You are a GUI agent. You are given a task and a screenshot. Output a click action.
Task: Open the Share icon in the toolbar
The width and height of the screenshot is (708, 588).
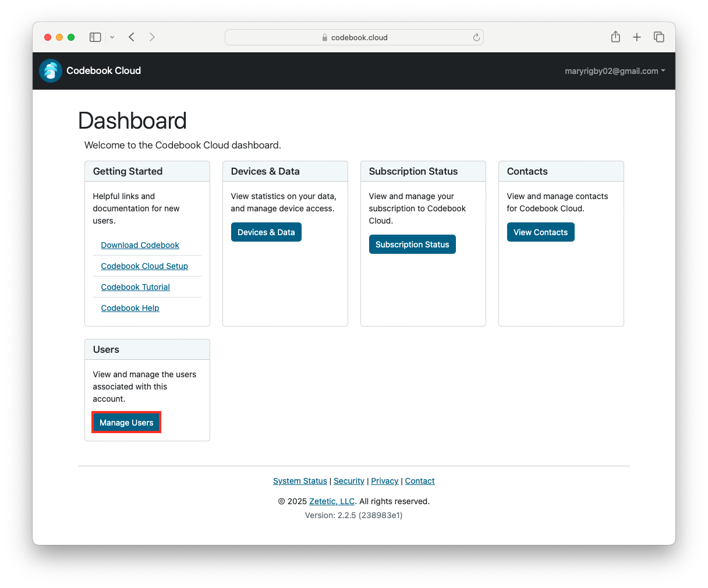615,37
